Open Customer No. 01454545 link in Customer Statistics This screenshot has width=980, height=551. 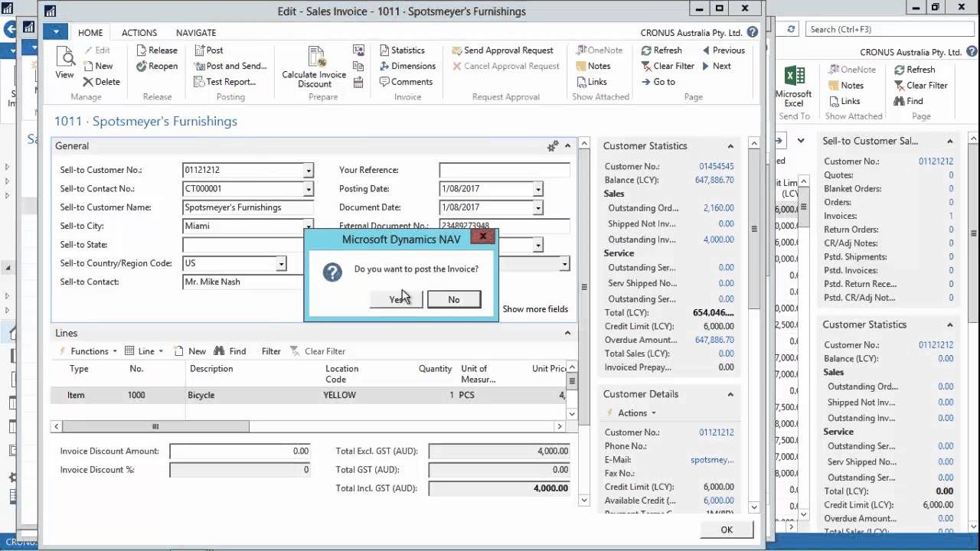(717, 166)
